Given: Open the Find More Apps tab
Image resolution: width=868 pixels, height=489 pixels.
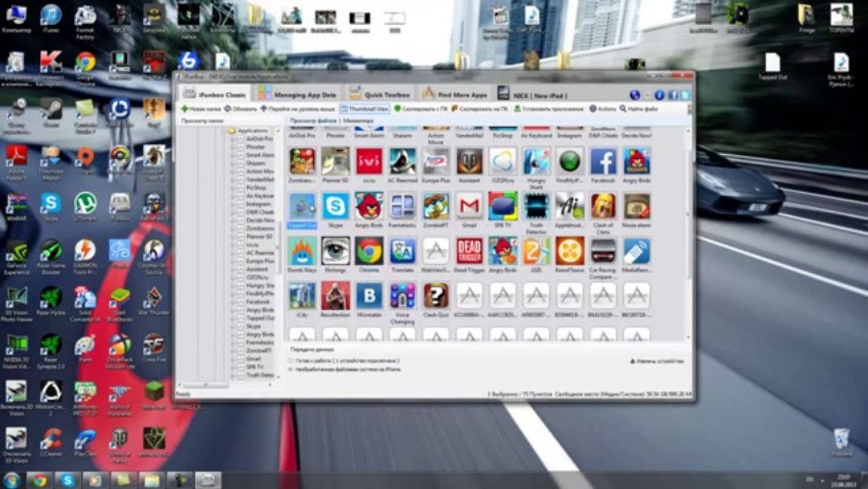Looking at the screenshot, I should pyautogui.click(x=455, y=94).
